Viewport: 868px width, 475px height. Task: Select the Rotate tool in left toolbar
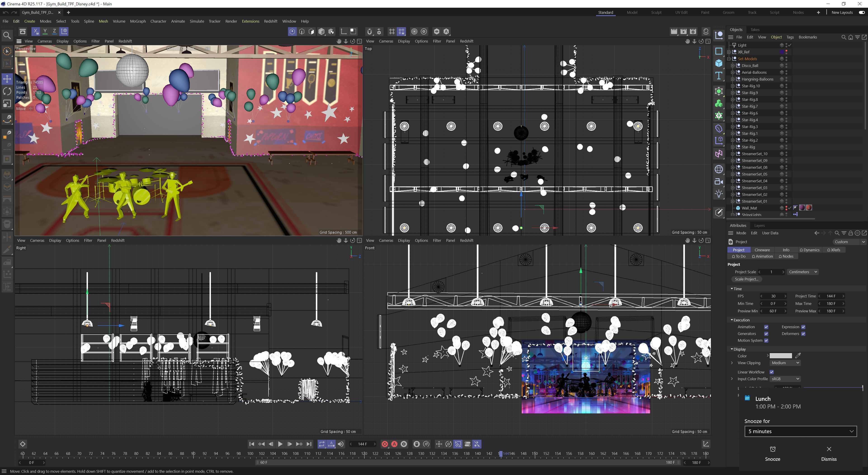pyautogui.click(x=7, y=91)
